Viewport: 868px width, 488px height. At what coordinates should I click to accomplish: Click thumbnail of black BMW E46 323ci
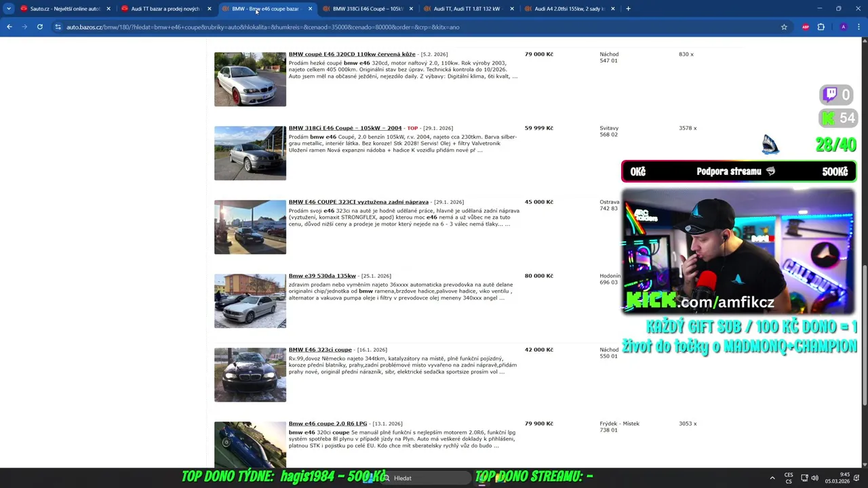(x=250, y=375)
